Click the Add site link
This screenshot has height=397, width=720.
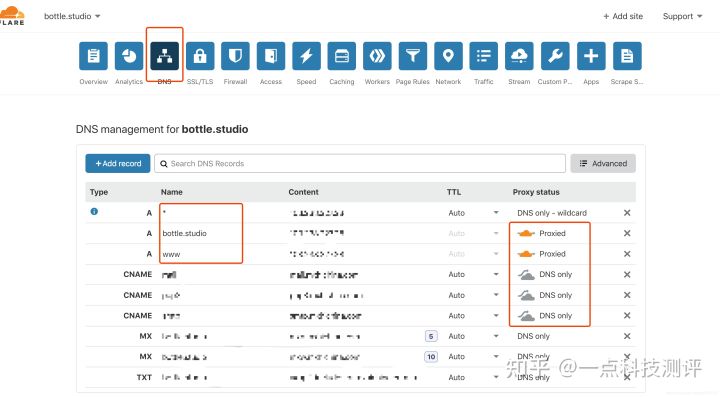[x=623, y=16]
